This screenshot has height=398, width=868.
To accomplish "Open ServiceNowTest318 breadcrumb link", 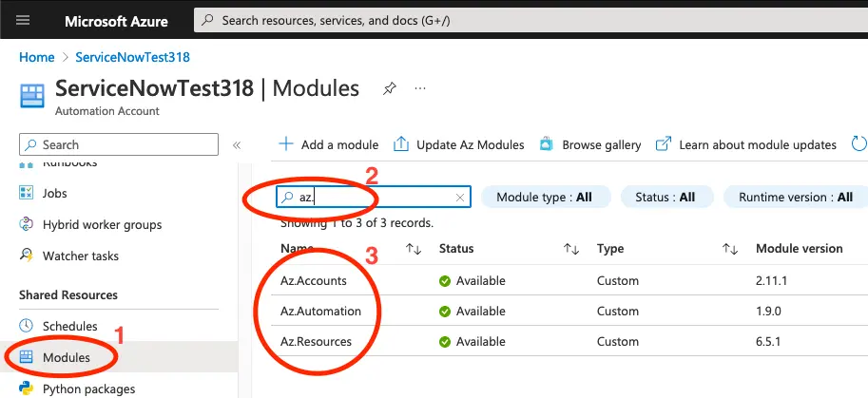I will (x=133, y=57).
